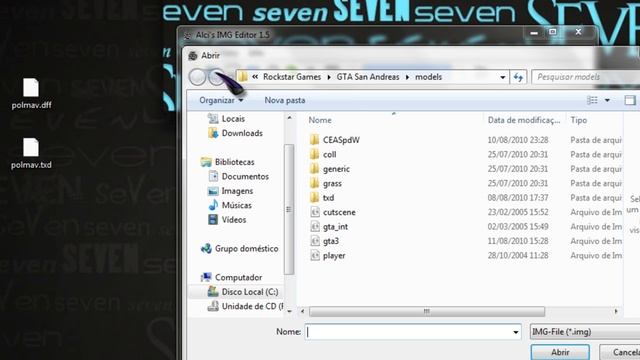Select the cutscene date 23/02/2005 15:52
640x360 pixels.
point(518,212)
